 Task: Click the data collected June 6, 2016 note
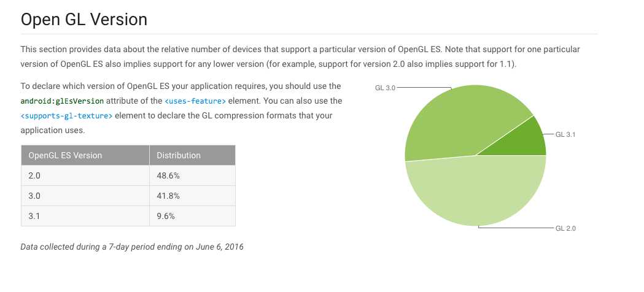(132, 247)
